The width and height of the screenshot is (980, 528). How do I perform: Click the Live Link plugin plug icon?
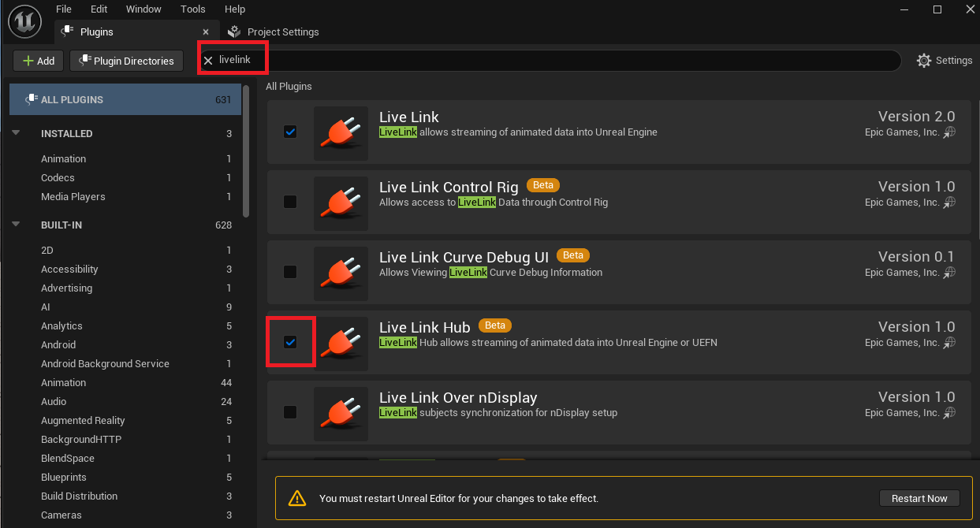point(341,133)
